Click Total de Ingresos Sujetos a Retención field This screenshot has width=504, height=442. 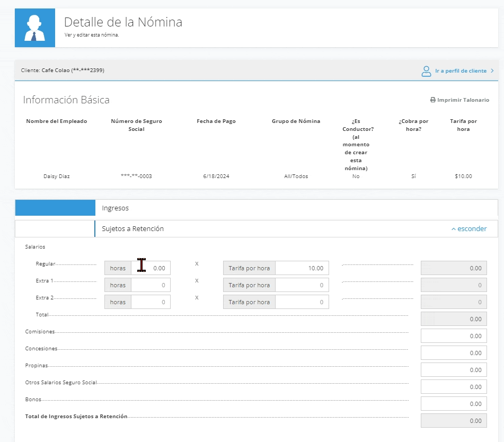(x=454, y=421)
